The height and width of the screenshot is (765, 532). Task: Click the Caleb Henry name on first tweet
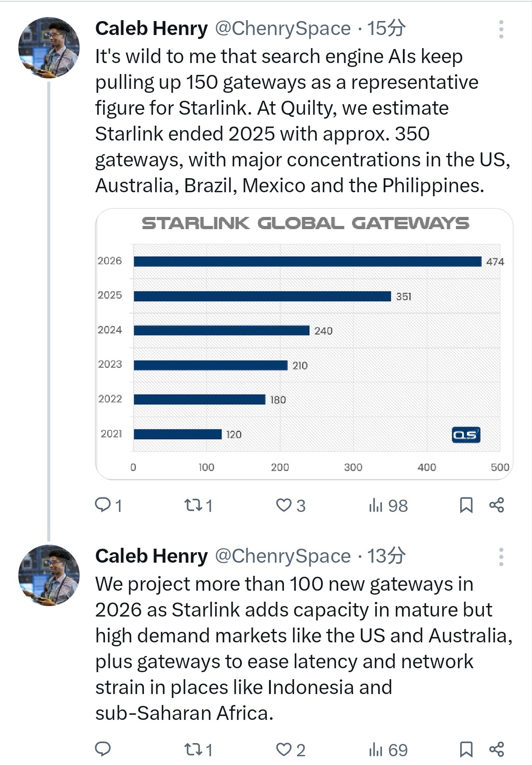click(151, 29)
